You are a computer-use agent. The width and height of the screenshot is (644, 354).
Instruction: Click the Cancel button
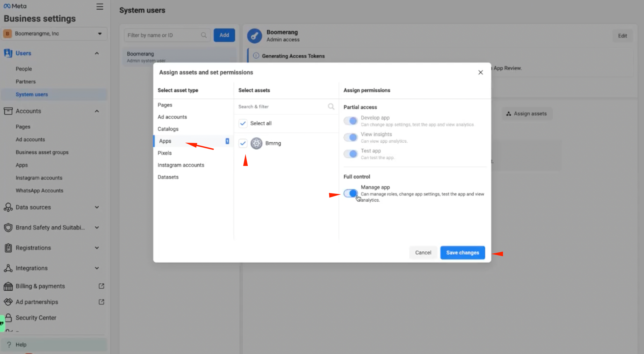(423, 253)
